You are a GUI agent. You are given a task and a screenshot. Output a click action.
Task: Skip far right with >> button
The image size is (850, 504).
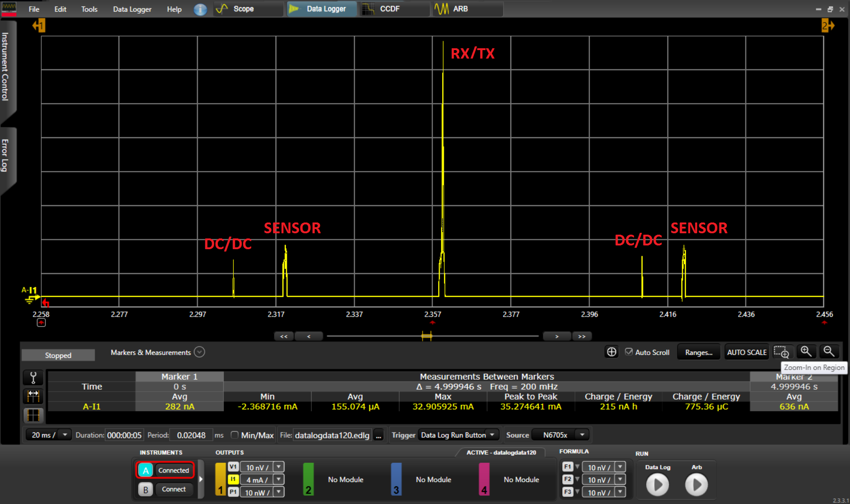pos(582,336)
